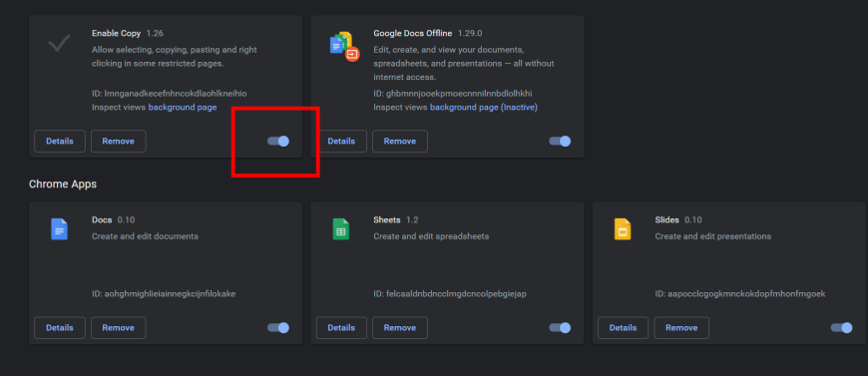Image resolution: width=868 pixels, height=376 pixels.
Task: Open Details for the Slides app
Action: point(623,328)
